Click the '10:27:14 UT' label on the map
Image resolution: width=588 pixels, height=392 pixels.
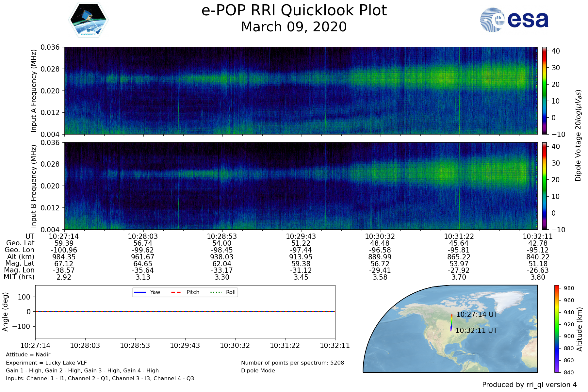coord(477,315)
